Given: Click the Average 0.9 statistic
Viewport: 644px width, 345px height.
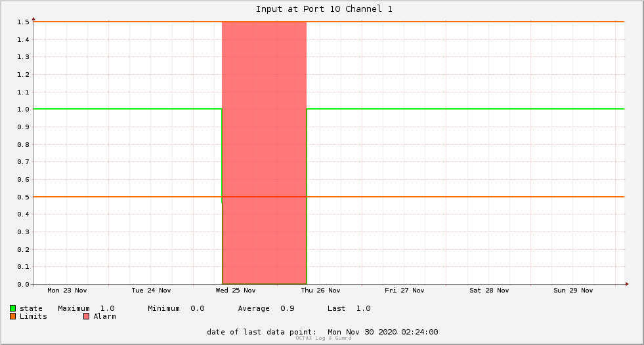Looking at the screenshot, I should pyautogui.click(x=266, y=308).
